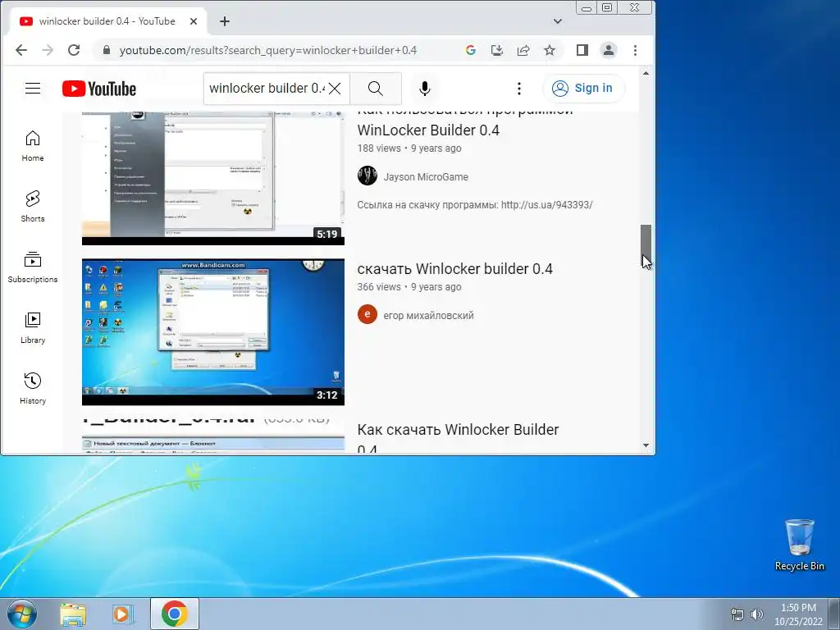The width and height of the screenshot is (840, 630).
Task: Click the magnifying glass search button
Action: [x=376, y=89]
